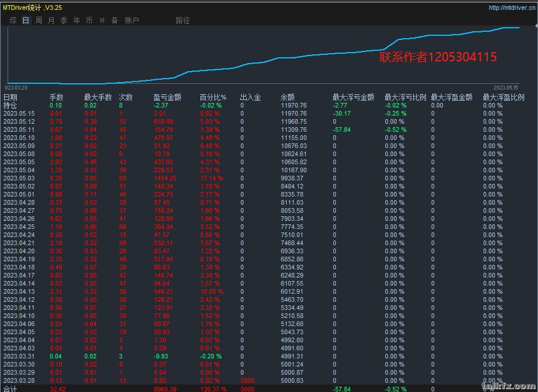This screenshot has height=392, width=538.
Task: Click the 最大浮盈金额 column header
Action: [x=451, y=97]
